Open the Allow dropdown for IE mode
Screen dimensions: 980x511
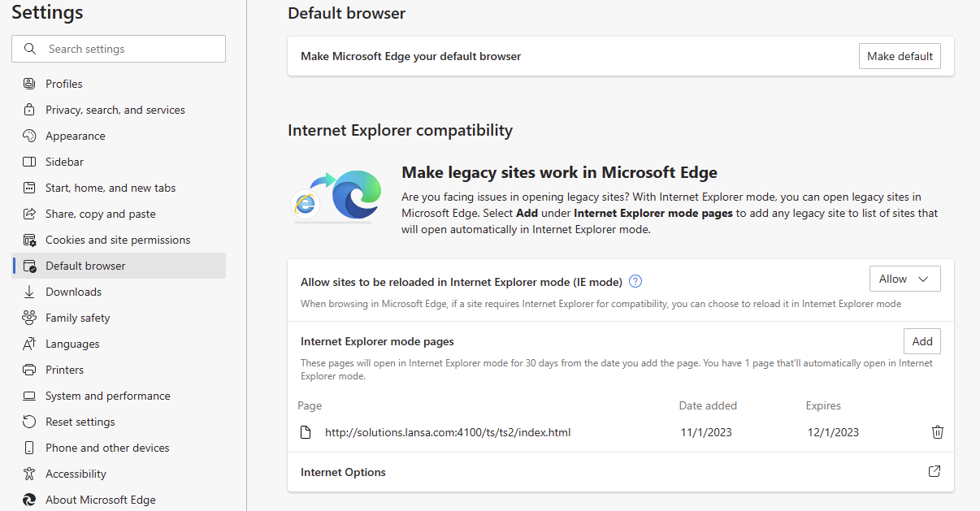pos(904,279)
